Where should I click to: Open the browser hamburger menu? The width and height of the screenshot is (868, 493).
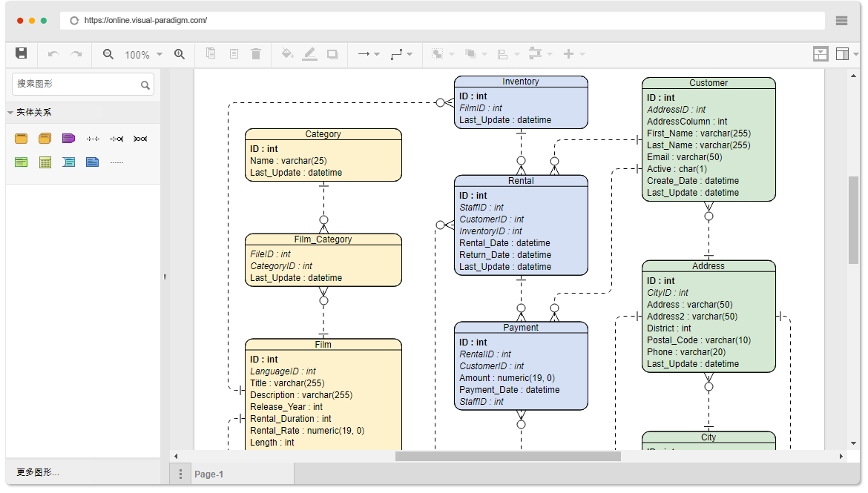tap(841, 21)
